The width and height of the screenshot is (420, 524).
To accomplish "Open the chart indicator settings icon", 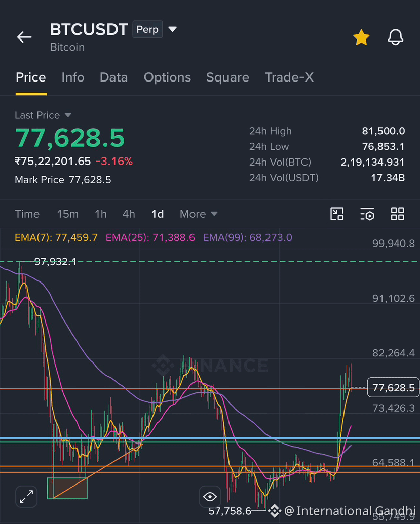I will (367, 214).
